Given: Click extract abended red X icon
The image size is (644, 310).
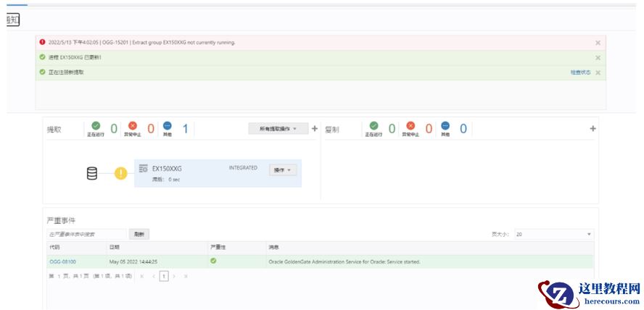Looking at the screenshot, I should 133,125.
